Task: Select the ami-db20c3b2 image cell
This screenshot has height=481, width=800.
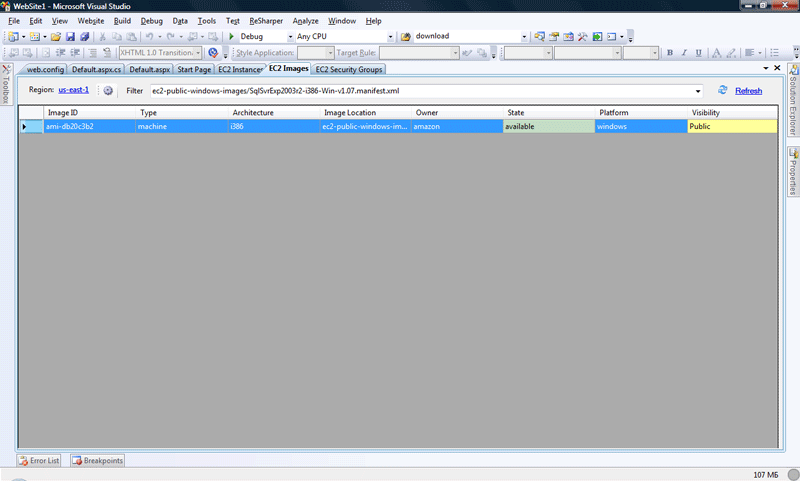Action: (89, 126)
